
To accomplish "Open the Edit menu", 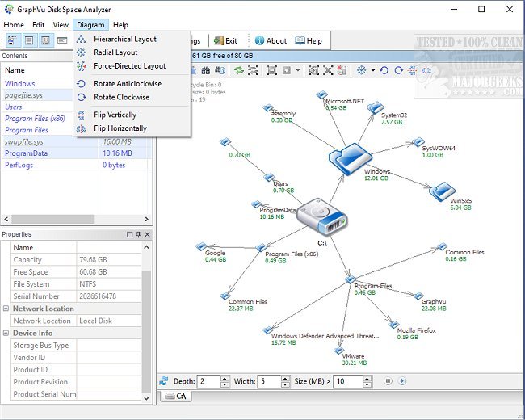I will pyautogui.click(x=39, y=25).
